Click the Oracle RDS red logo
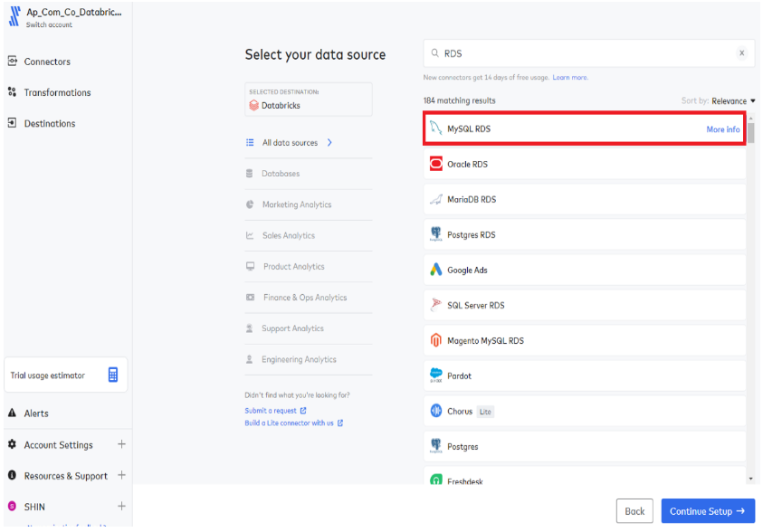Viewport: 763px width, 532px height. pyautogui.click(x=436, y=164)
